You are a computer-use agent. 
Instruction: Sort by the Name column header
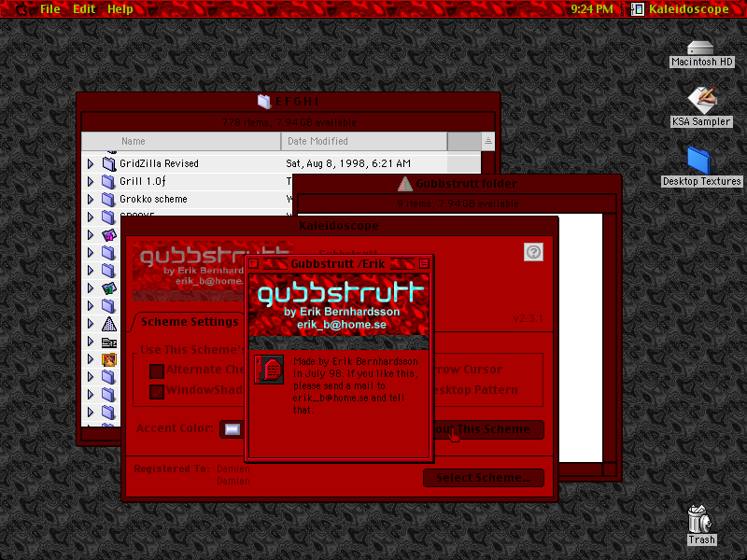181,142
